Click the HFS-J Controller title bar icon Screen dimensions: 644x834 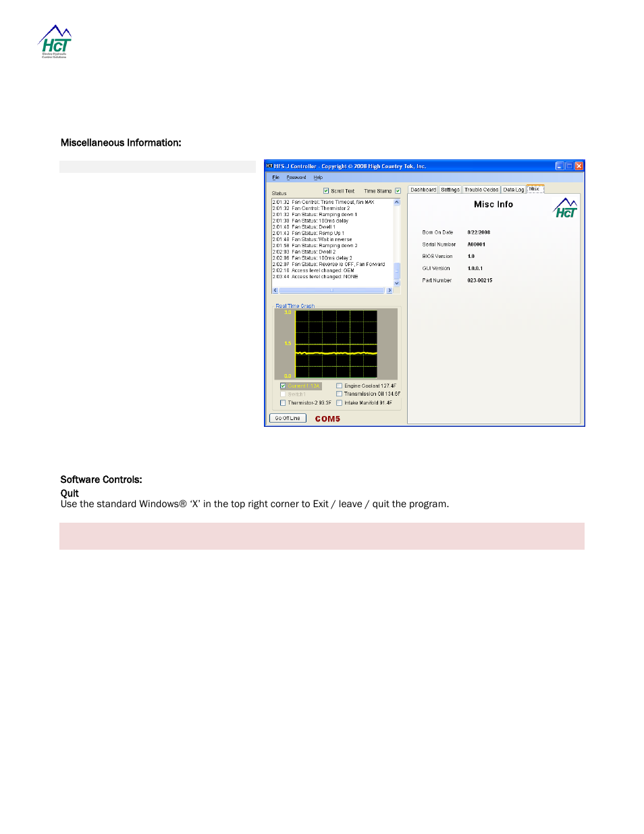click(x=269, y=166)
